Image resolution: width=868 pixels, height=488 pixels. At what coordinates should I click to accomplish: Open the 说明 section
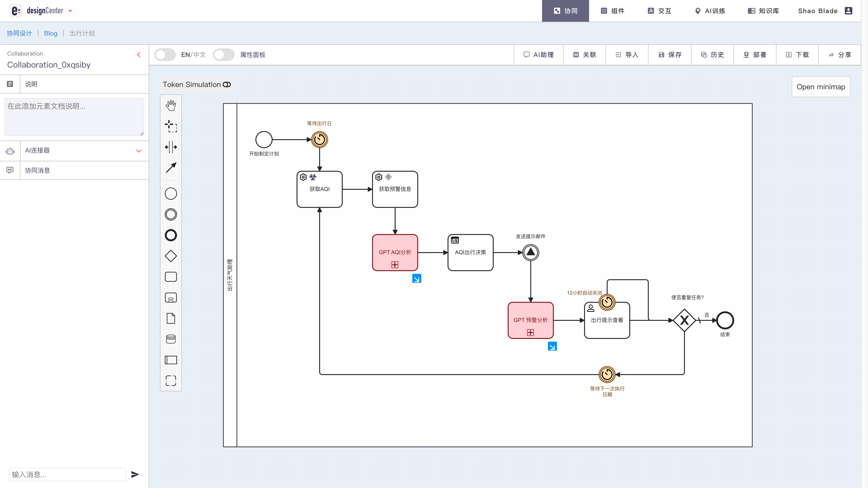pos(74,84)
